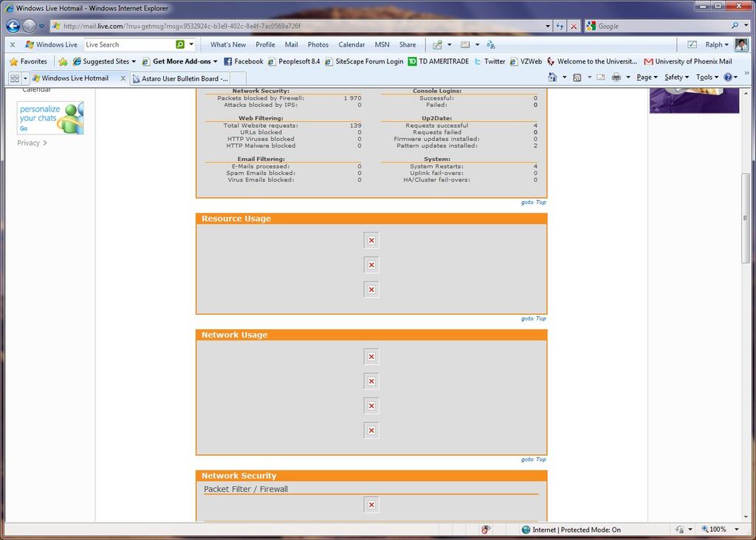Click the blue Help question mark icon
The image size is (756, 540).
point(728,78)
